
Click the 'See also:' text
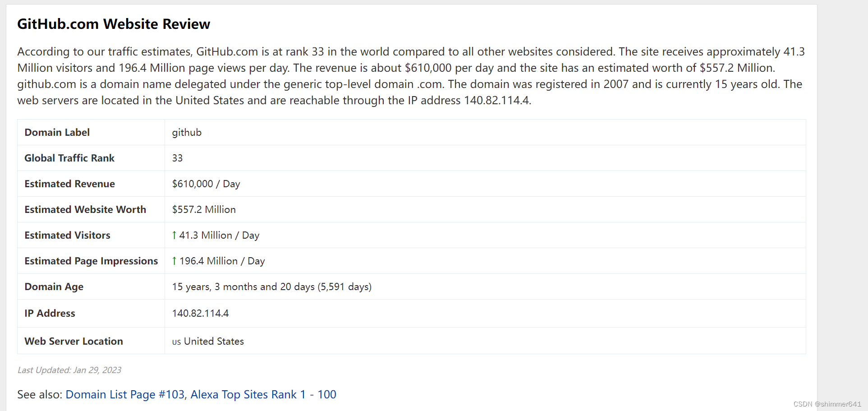(x=40, y=395)
